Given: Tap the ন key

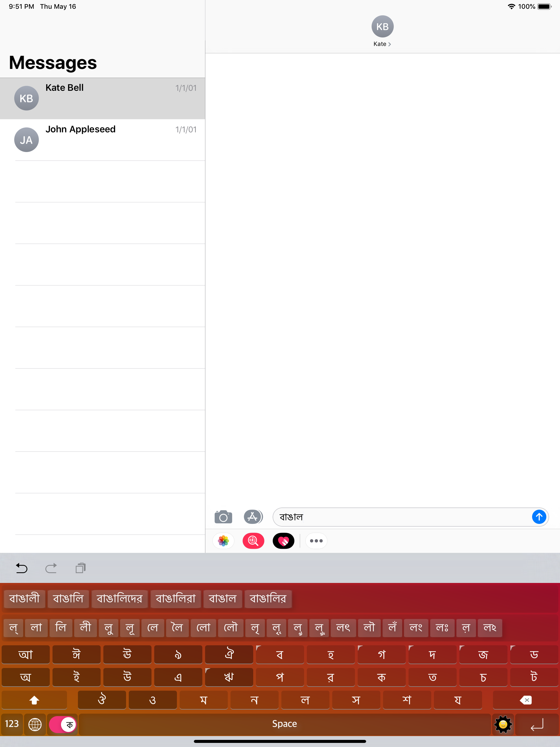Looking at the screenshot, I should 254,700.
